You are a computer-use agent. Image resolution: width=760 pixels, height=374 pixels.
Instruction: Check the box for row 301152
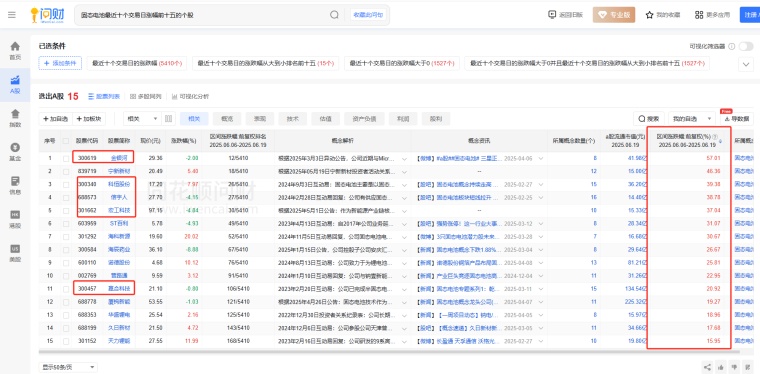click(66, 341)
